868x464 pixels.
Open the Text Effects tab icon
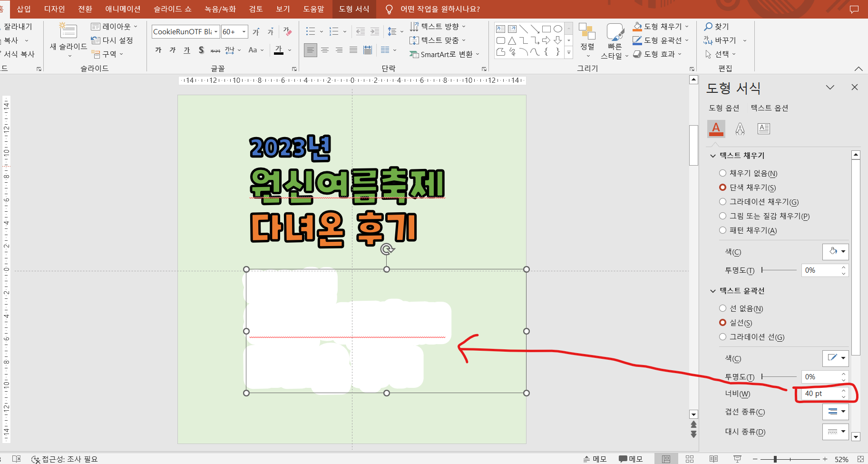[740, 129]
